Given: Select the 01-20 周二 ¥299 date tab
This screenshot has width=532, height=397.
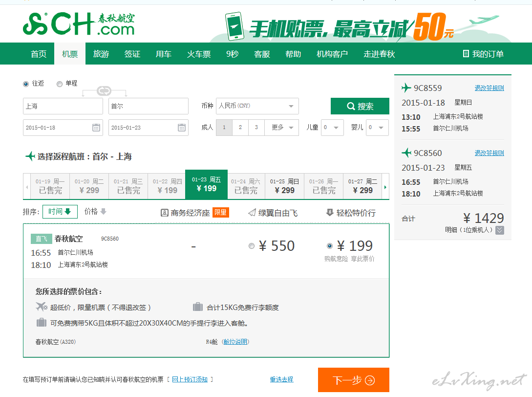Looking at the screenshot, I should pos(89,186).
